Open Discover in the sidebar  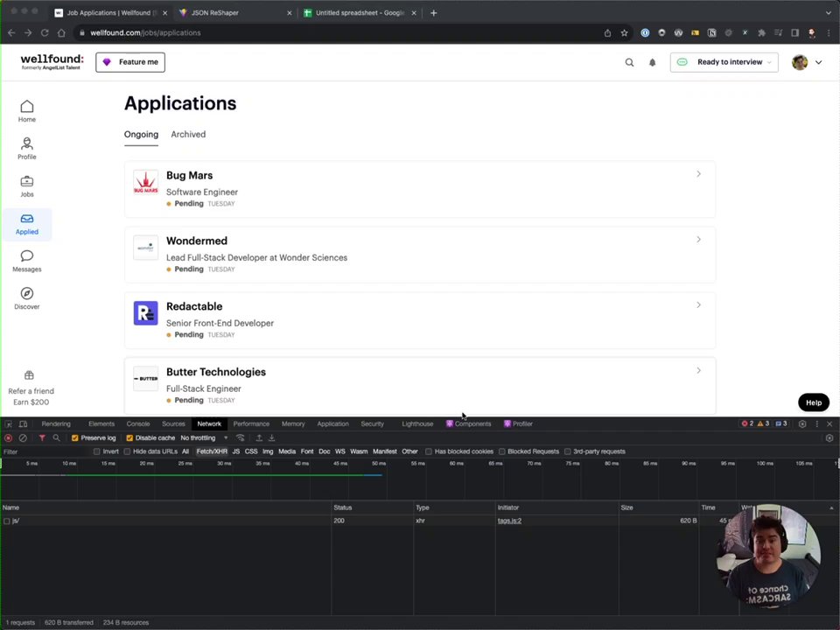coord(27,298)
